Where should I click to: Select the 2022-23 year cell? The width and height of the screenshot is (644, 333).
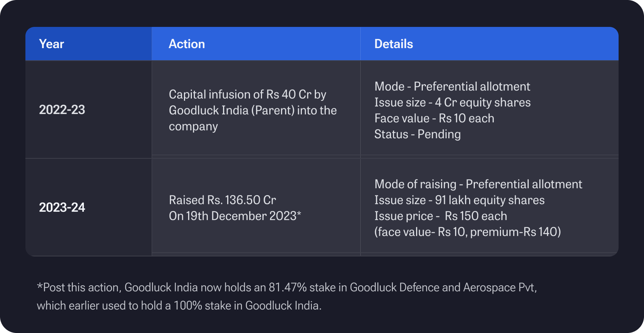(x=62, y=110)
